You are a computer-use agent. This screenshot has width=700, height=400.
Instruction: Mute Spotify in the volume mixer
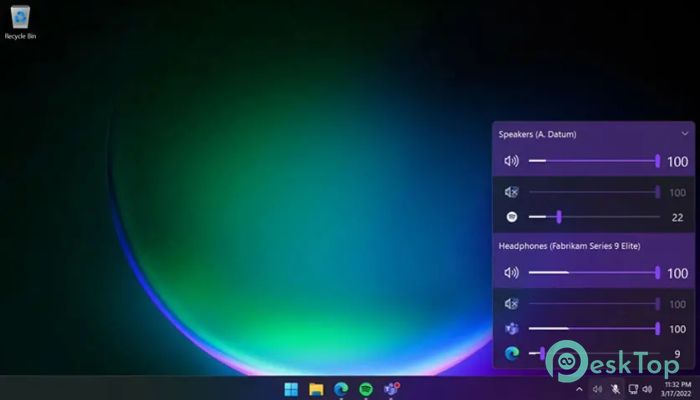click(x=511, y=217)
